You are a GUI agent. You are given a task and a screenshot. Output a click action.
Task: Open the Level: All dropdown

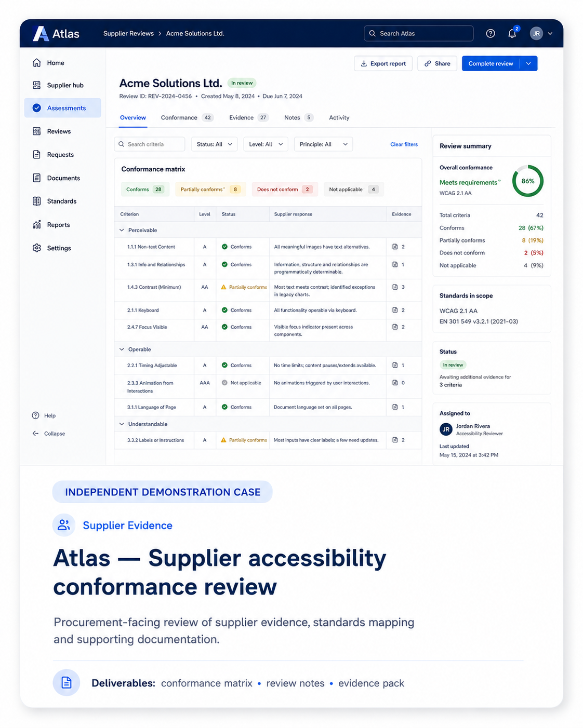pyautogui.click(x=266, y=144)
